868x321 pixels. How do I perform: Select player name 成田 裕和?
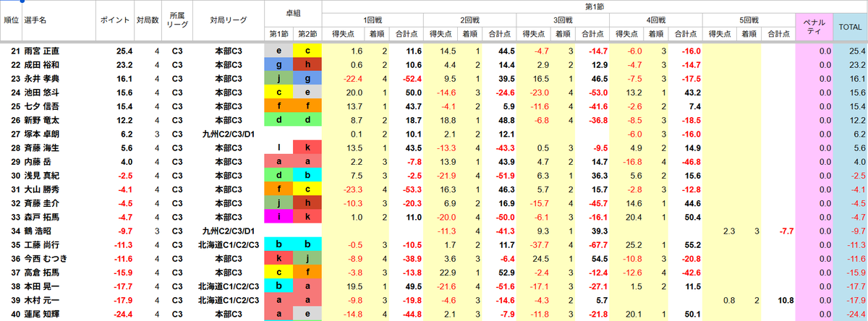[41, 65]
